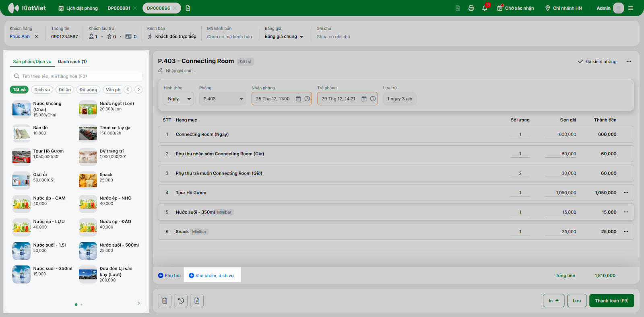Select the Tất cả category filter
Screen dimensions: 644x317
point(19,90)
